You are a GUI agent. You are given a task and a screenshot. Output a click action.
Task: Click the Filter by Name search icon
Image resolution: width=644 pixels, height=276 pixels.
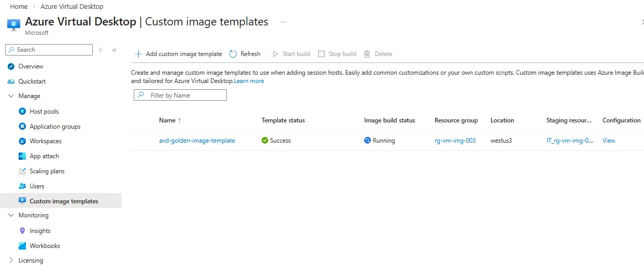pos(141,95)
